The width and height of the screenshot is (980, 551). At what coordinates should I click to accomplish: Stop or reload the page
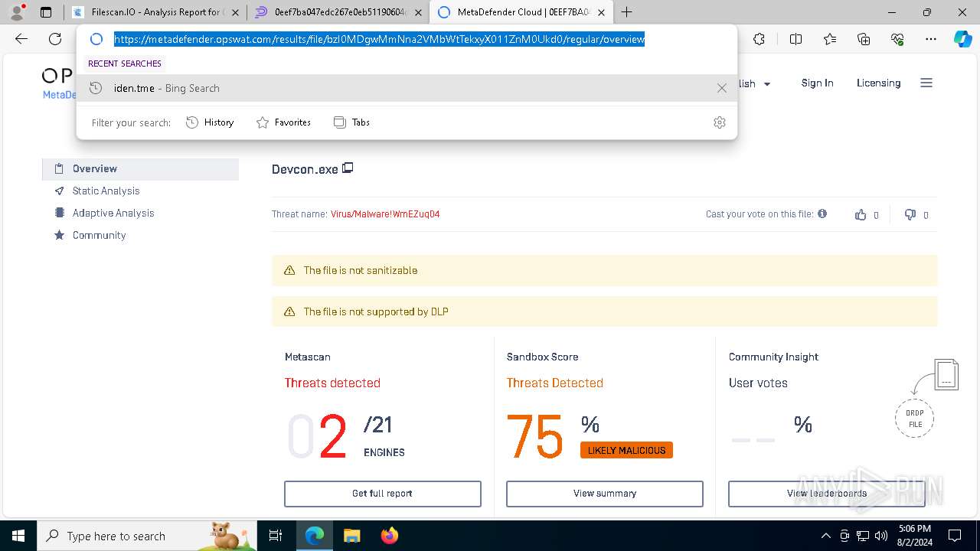55,39
